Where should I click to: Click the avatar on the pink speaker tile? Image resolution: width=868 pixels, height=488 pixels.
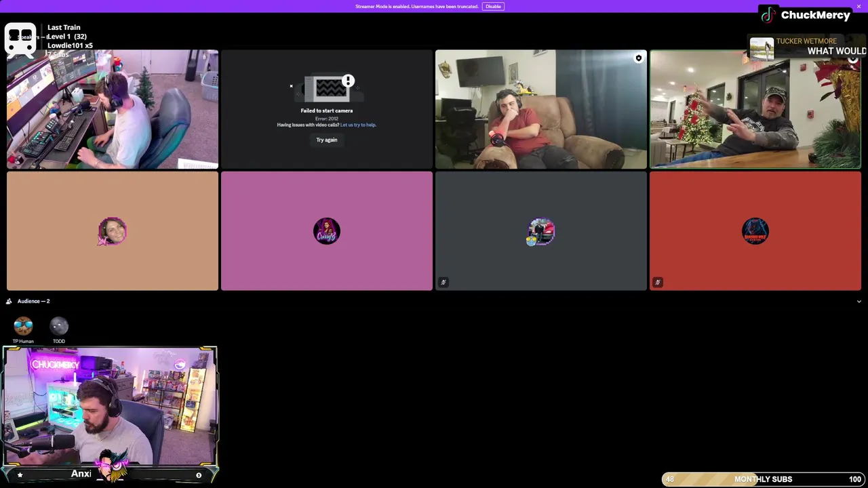(x=327, y=231)
